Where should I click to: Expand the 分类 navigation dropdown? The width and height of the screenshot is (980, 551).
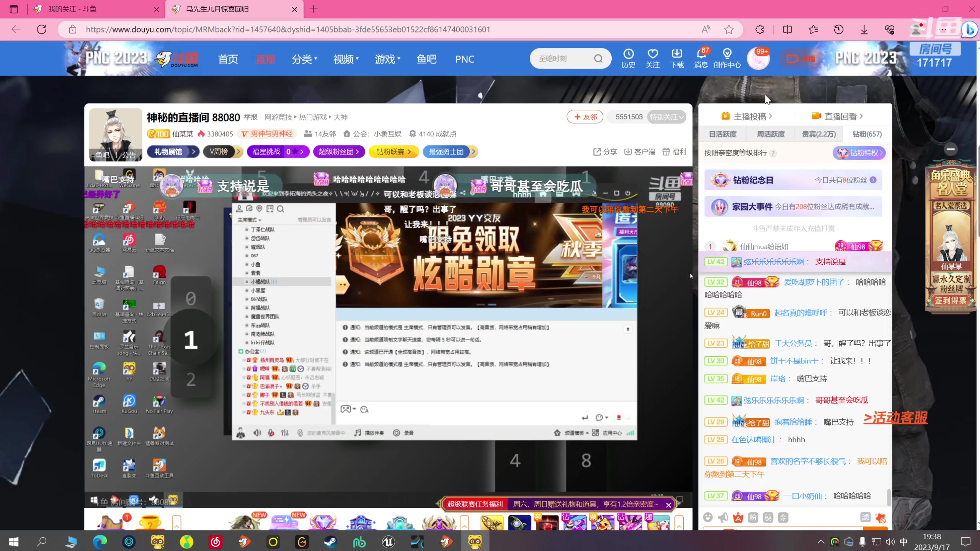click(x=305, y=59)
